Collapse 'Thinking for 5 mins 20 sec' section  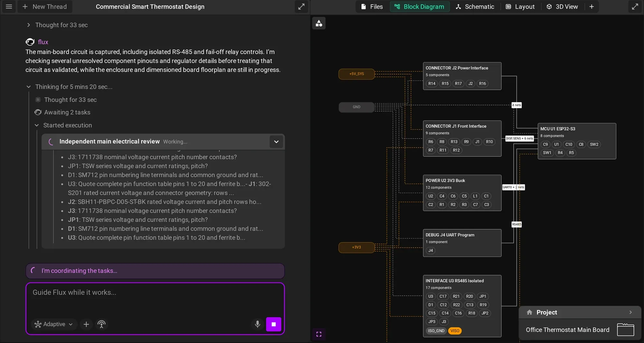(x=29, y=87)
